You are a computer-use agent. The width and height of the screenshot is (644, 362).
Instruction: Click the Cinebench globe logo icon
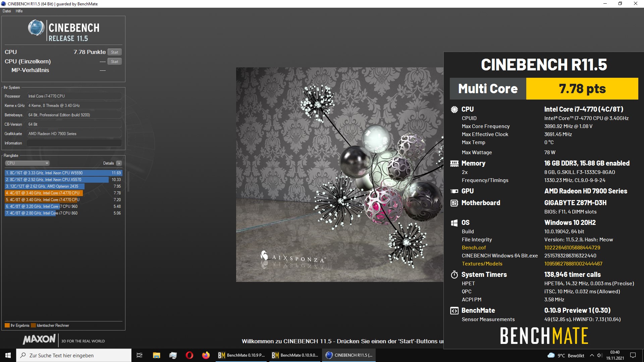tap(36, 27)
